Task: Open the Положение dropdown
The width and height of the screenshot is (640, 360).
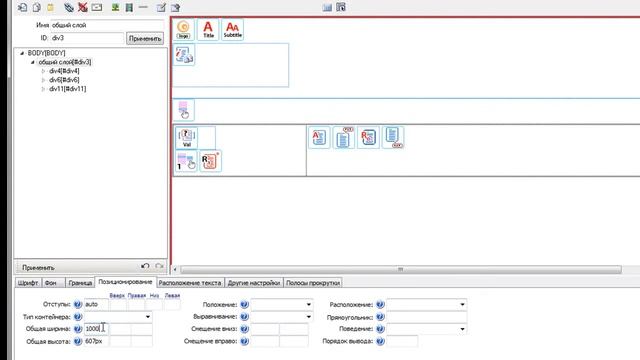Action: click(x=309, y=304)
